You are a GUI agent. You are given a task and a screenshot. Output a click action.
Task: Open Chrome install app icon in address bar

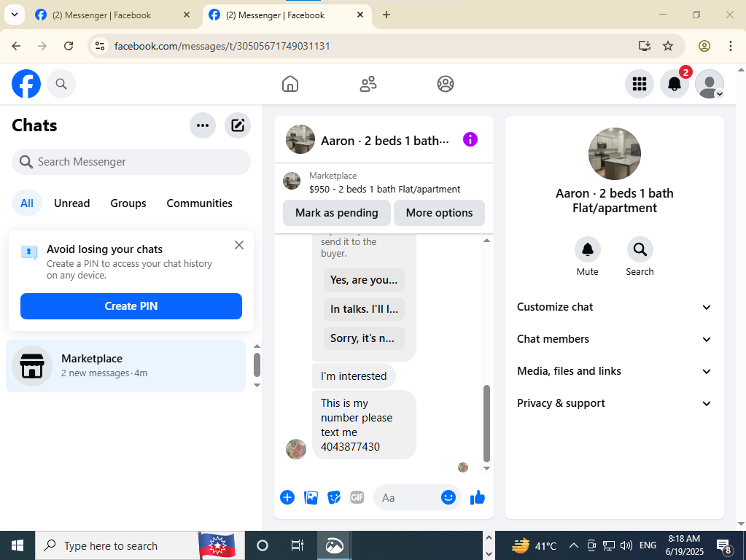click(645, 46)
